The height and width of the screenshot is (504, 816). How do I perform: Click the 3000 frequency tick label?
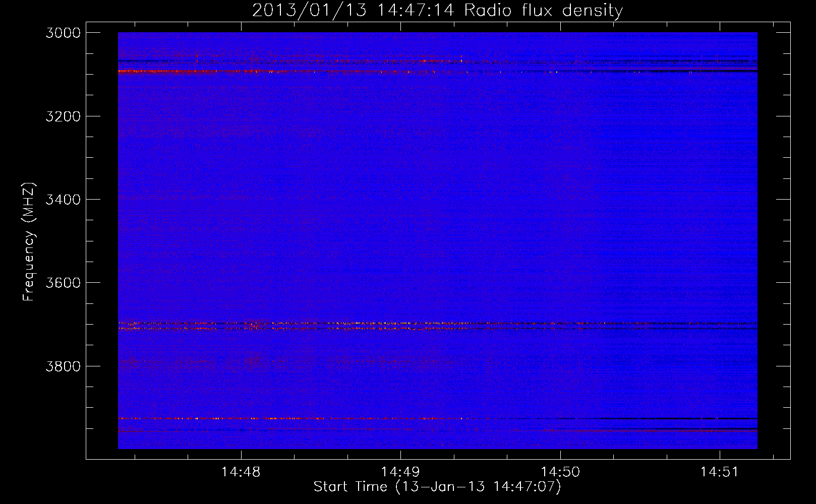pyautogui.click(x=63, y=33)
